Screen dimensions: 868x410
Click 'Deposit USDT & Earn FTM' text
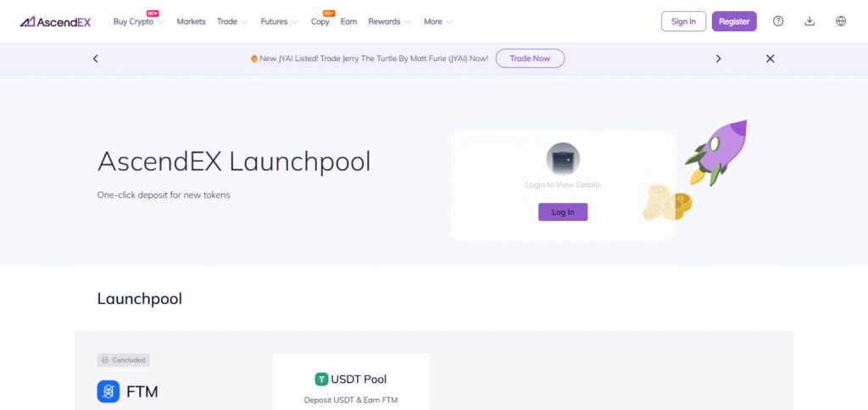click(x=351, y=400)
